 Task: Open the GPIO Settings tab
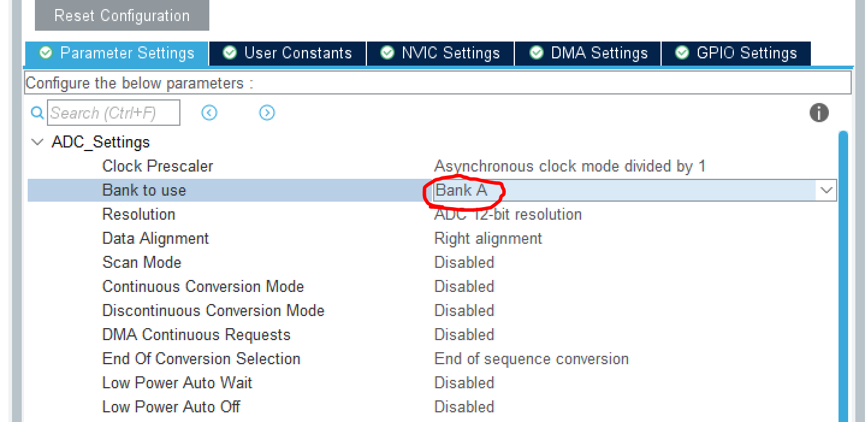point(736,53)
